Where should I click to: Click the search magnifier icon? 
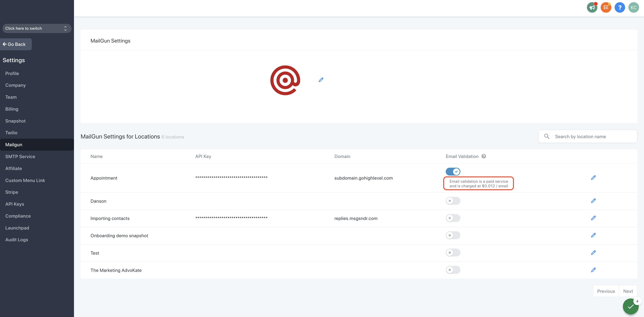547,136
